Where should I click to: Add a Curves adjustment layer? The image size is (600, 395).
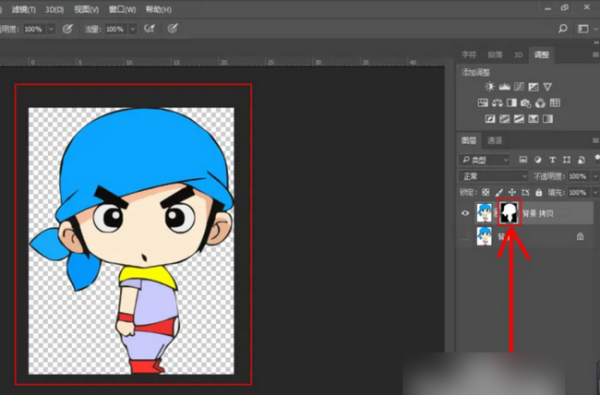point(519,87)
